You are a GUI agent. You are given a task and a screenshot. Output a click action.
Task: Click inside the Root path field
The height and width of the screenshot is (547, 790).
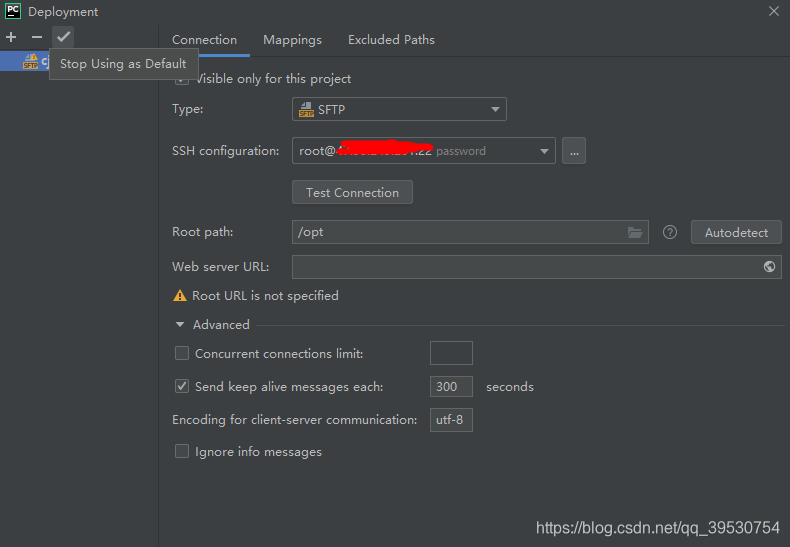tap(470, 232)
